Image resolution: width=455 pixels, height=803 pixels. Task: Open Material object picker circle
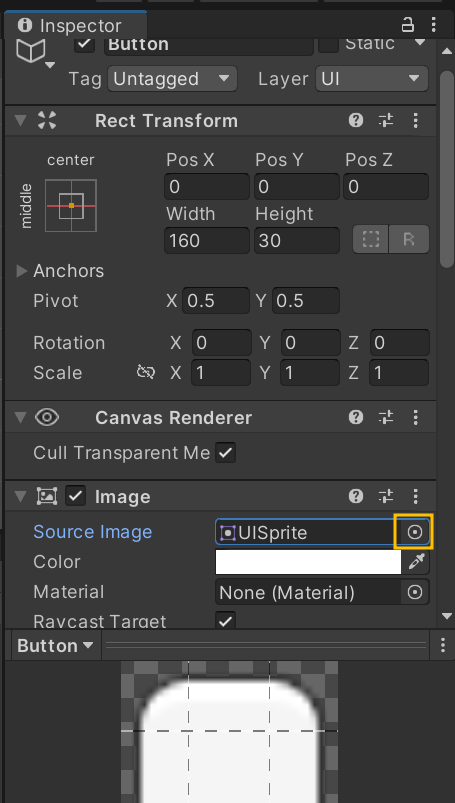(415, 593)
